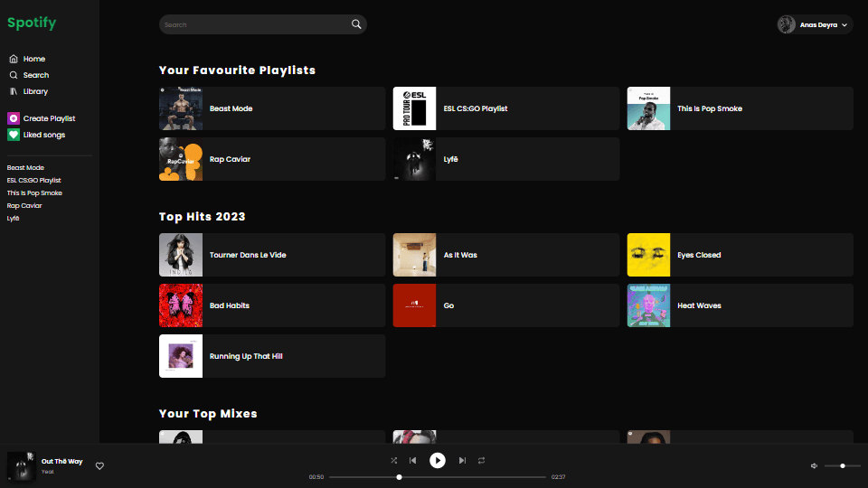The image size is (868, 488).
Task: Toggle repeat mode
Action: click(x=482, y=460)
